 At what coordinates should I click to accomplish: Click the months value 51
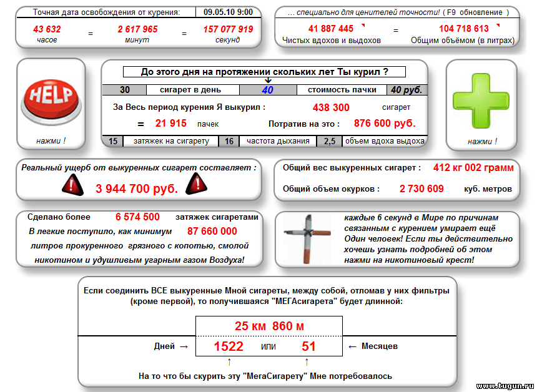pyautogui.click(x=308, y=346)
